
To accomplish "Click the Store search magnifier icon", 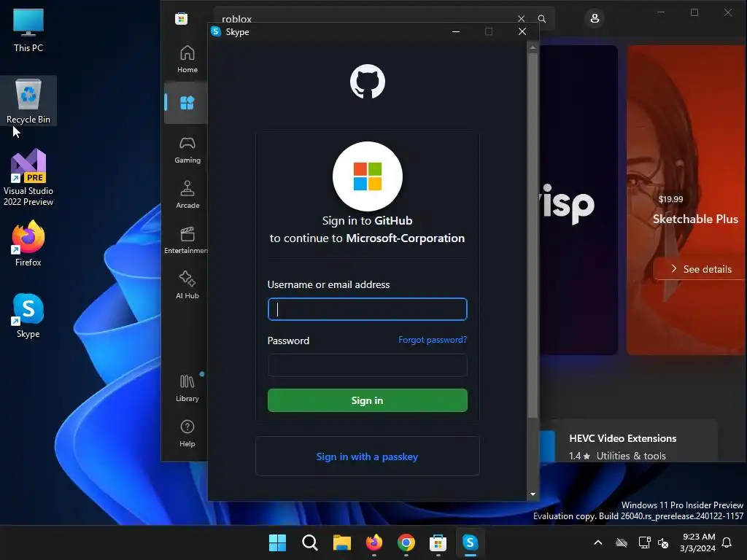I will [542, 18].
